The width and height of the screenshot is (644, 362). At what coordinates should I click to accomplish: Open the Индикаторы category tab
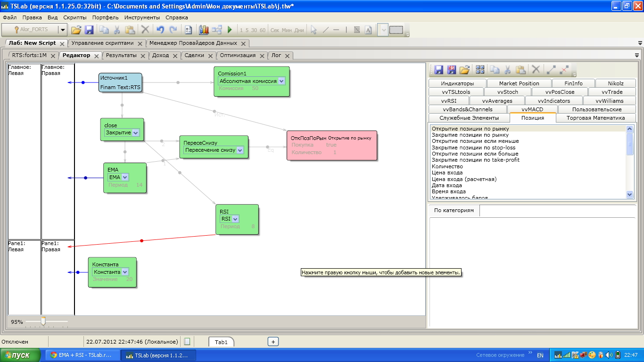pos(457,83)
